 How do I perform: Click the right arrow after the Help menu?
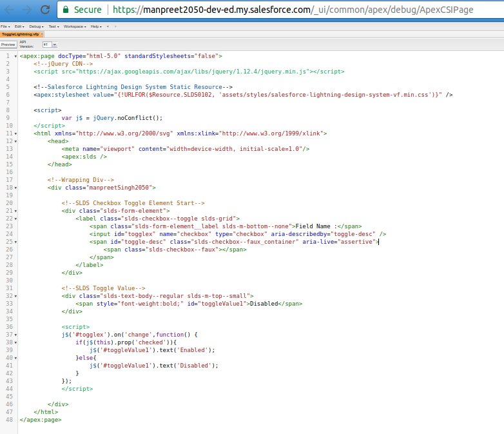pos(115,26)
